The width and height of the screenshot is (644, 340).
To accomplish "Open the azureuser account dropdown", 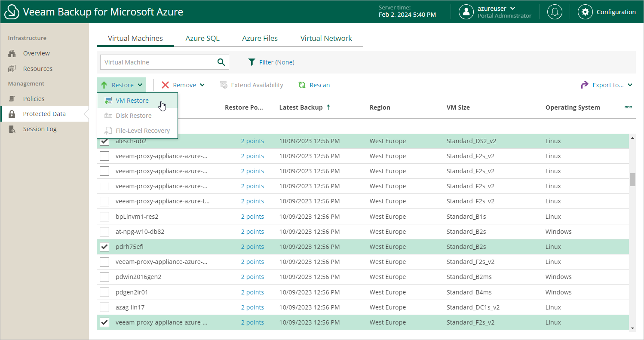I will (512, 8).
